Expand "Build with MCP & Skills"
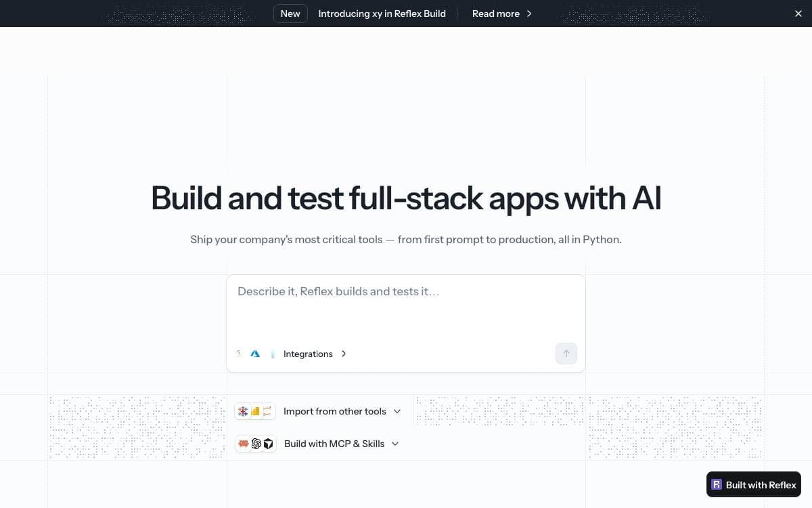812x508 pixels. tap(342, 444)
